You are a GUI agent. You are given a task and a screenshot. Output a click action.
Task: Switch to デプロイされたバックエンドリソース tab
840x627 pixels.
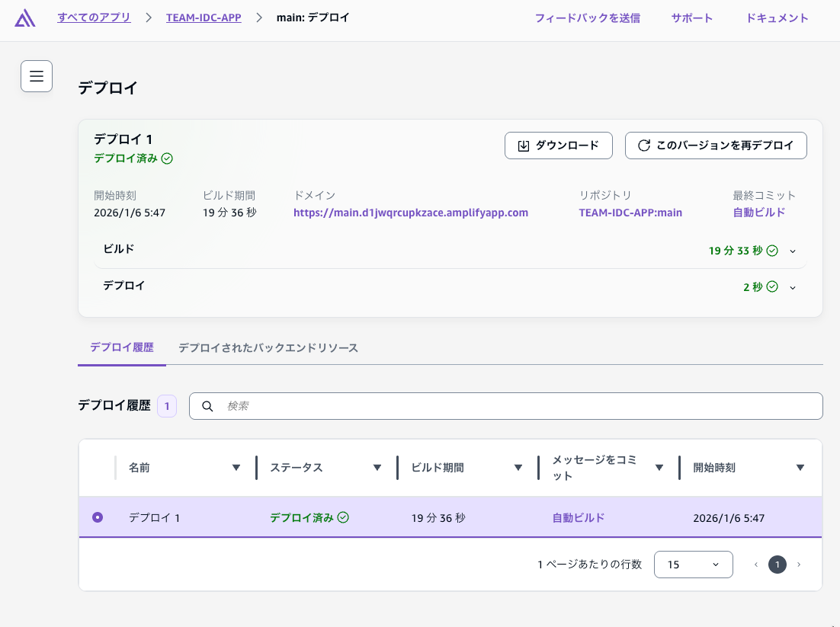(x=268, y=347)
